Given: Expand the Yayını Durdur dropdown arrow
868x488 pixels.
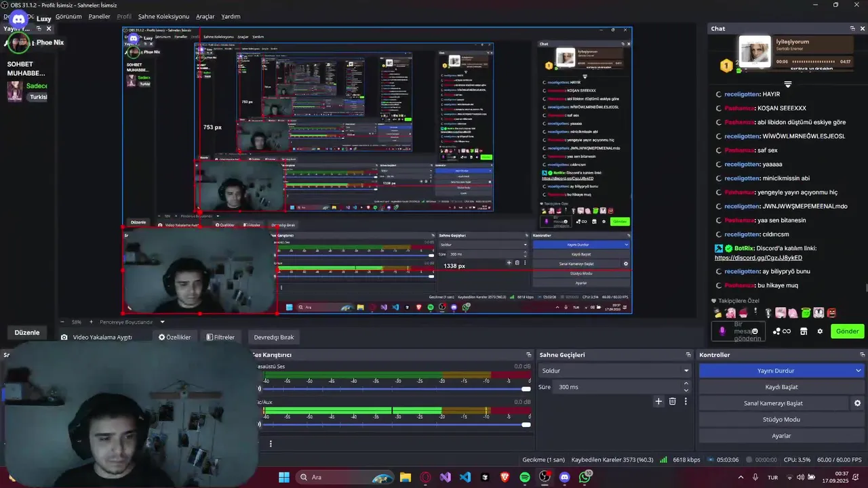Looking at the screenshot, I should tap(858, 371).
